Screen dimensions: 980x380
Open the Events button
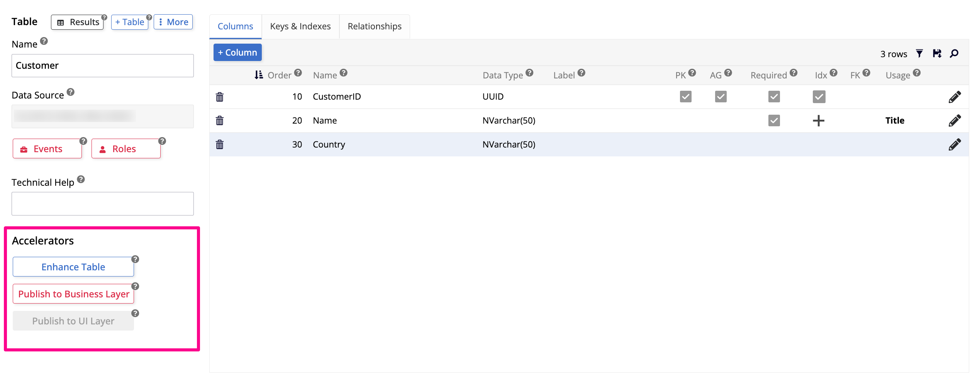(x=47, y=149)
